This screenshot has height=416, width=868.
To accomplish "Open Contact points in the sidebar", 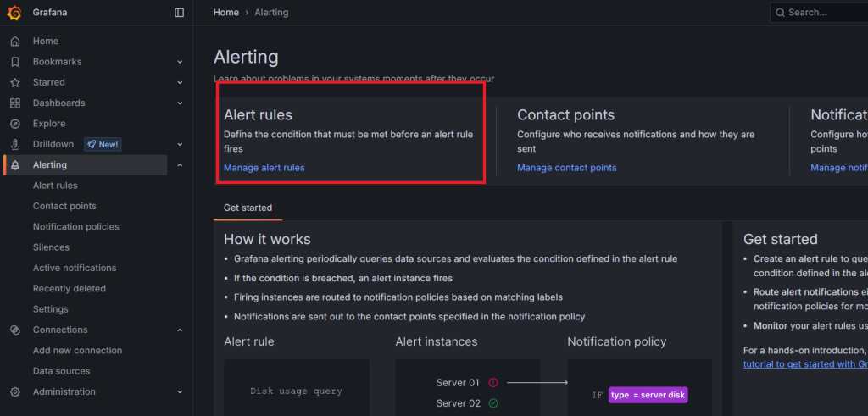I will pos(64,206).
